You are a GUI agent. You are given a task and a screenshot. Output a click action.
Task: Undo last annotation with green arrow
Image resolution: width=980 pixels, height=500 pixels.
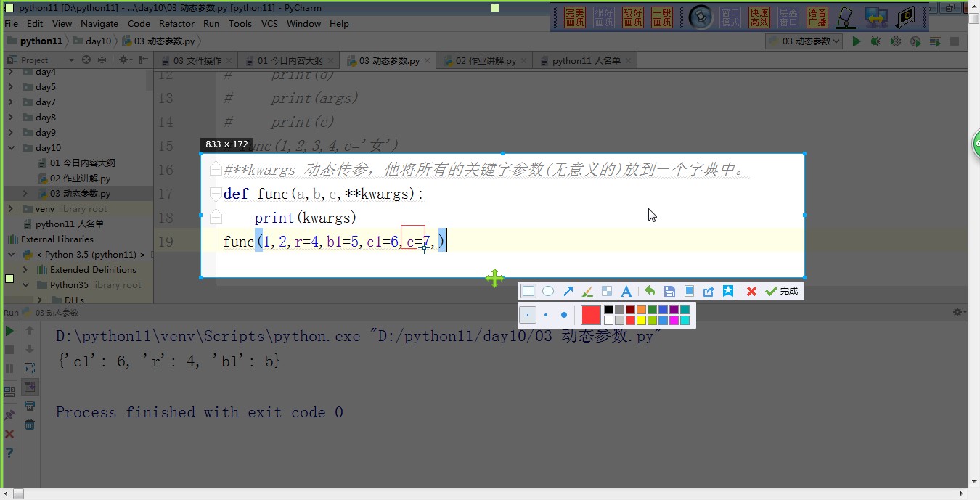click(x=650, y=291)
